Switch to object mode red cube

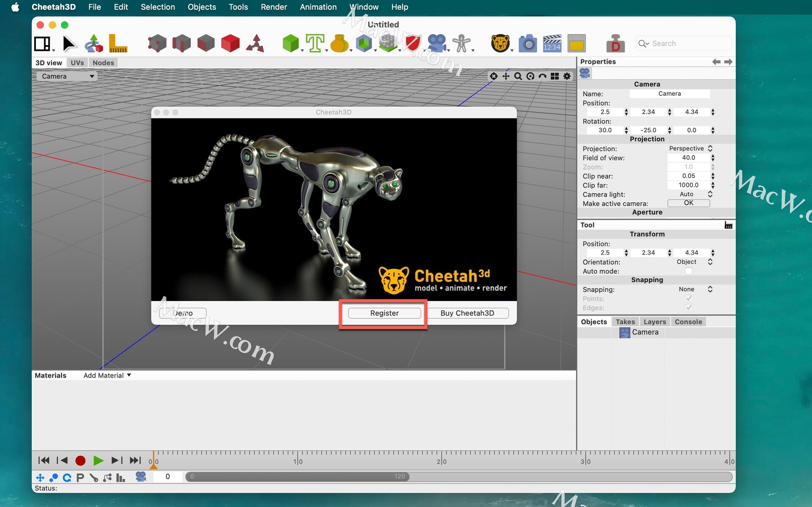[x=230, y=44]
